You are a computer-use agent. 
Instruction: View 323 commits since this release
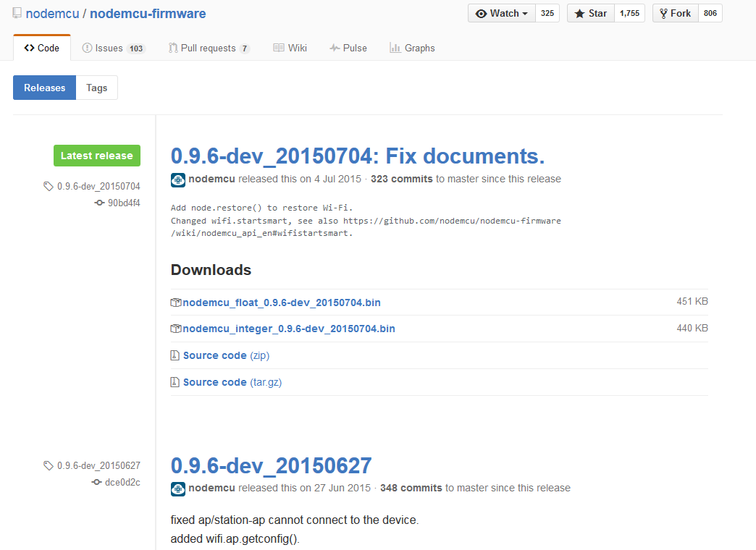click(402, 179)
